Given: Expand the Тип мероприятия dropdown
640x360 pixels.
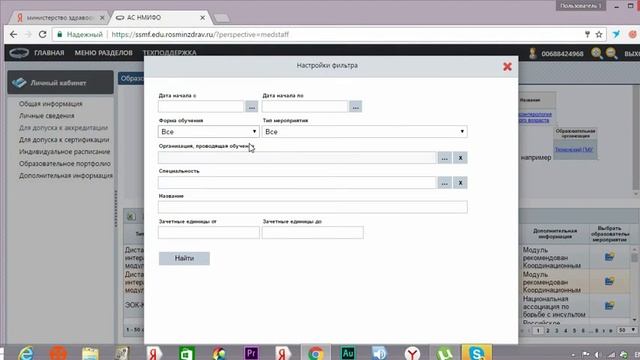Looking at the screenshot, I should coord(365,132).
